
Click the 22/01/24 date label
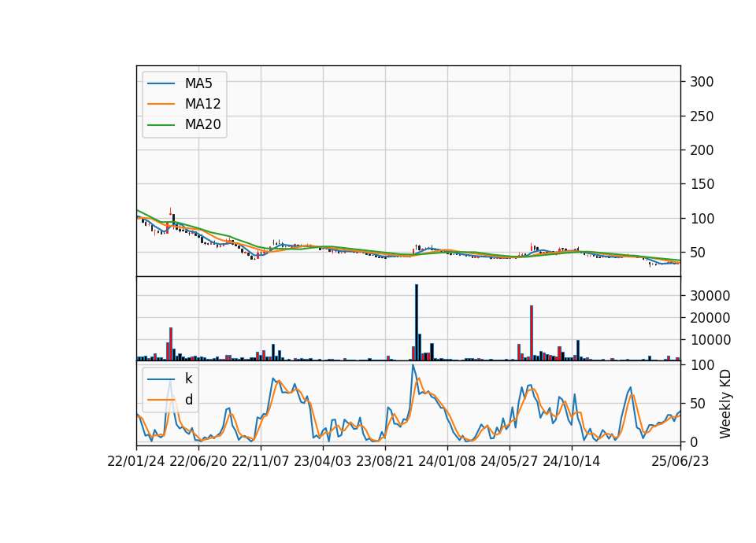(x=136, y=461)
